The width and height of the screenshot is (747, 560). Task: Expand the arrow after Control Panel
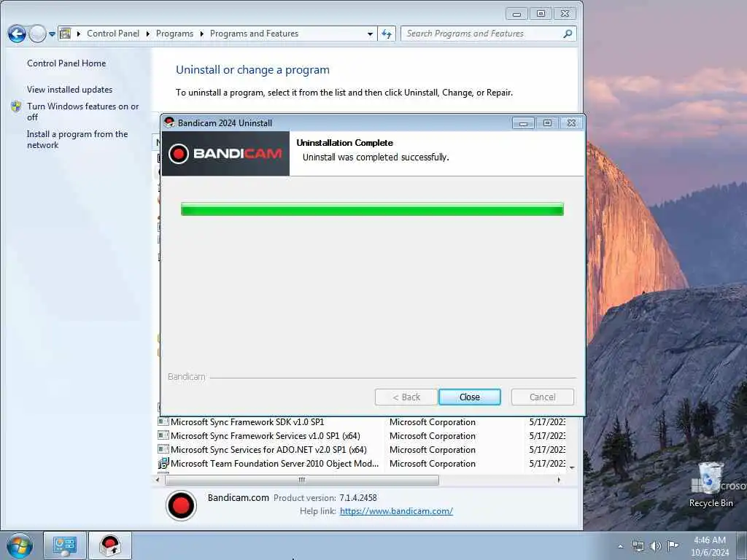tap(147, 34)
